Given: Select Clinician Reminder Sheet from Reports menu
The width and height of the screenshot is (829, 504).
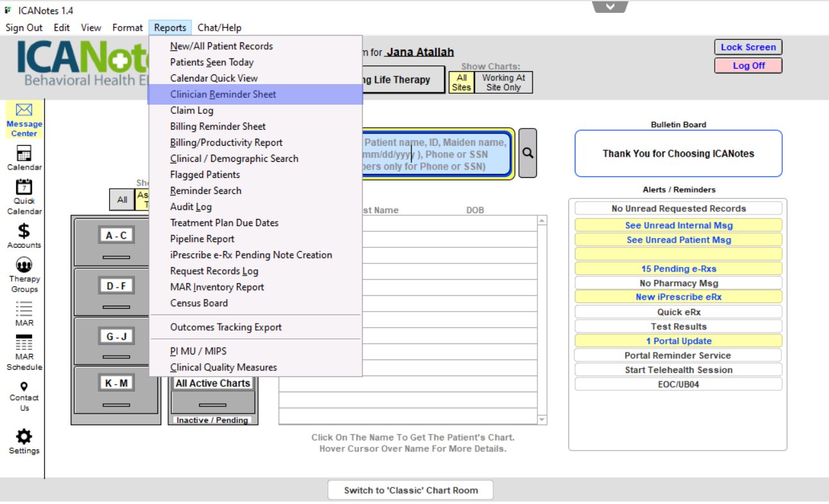Looking at the screenshot, I should pos(223,94).
